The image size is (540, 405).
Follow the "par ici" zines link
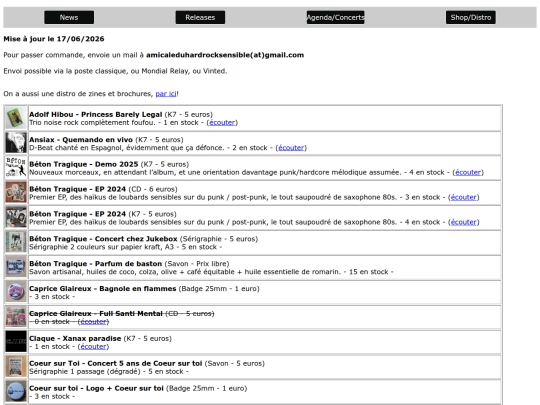[166, 94]
